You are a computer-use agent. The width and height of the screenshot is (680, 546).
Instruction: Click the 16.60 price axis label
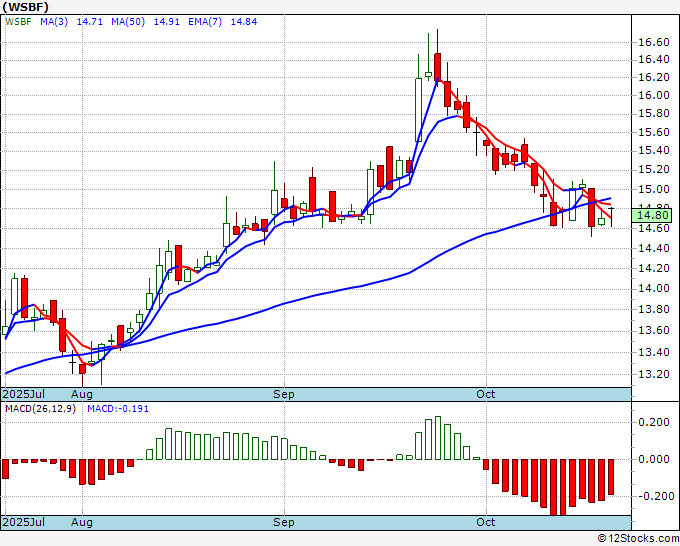[654, 42]
